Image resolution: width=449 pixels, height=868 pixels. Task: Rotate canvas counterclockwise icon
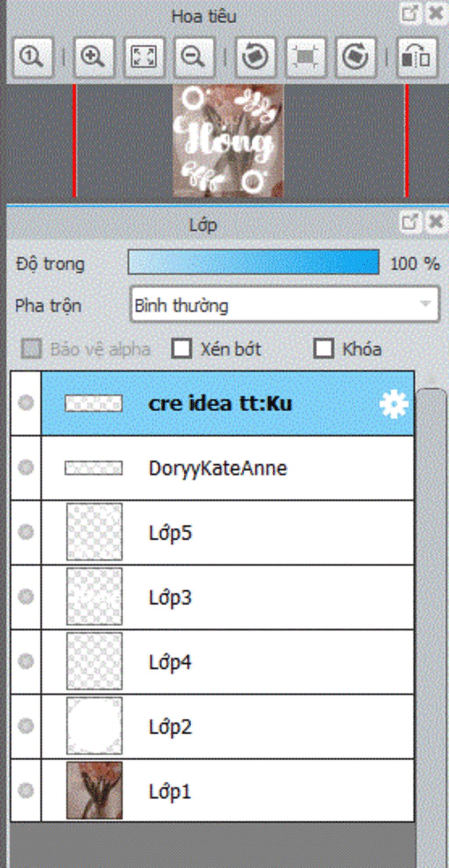click(x=256, y=57)
